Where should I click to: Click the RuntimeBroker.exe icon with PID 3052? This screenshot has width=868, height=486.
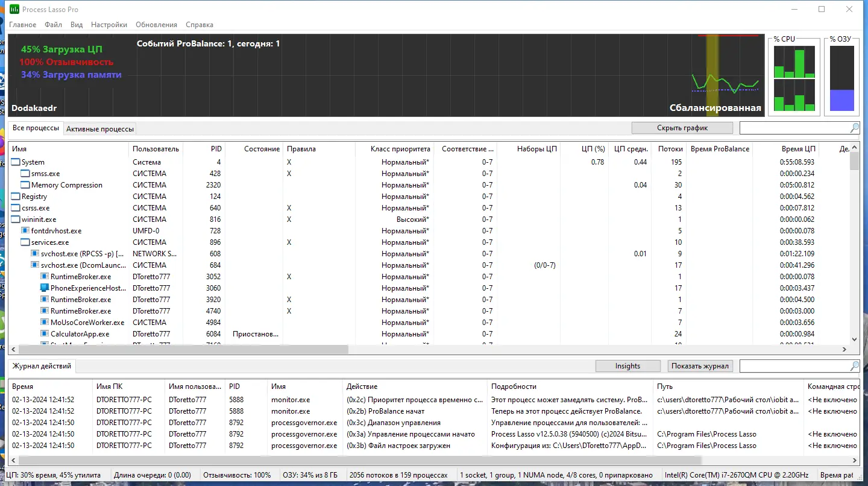click(x=45, y=277)
